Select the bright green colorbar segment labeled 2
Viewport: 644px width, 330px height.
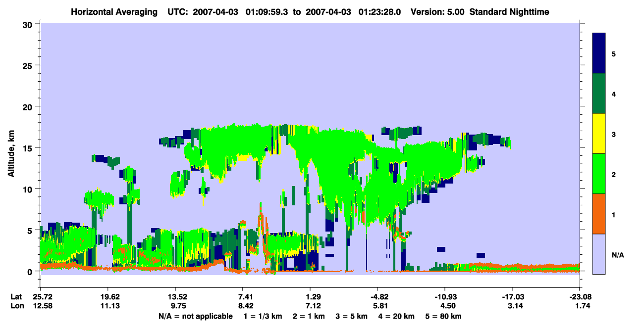(x=599, y=173)
